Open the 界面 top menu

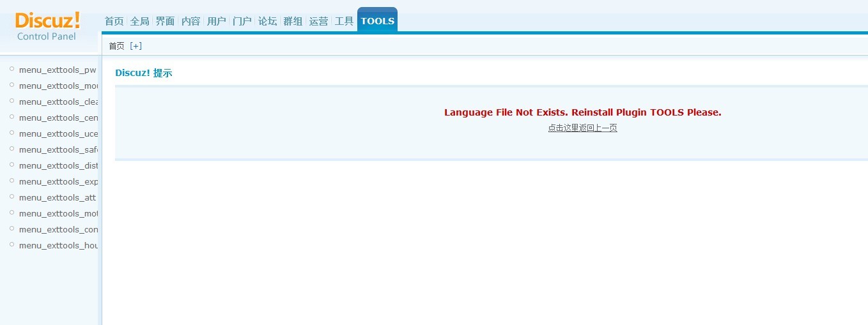coord(166,21)
